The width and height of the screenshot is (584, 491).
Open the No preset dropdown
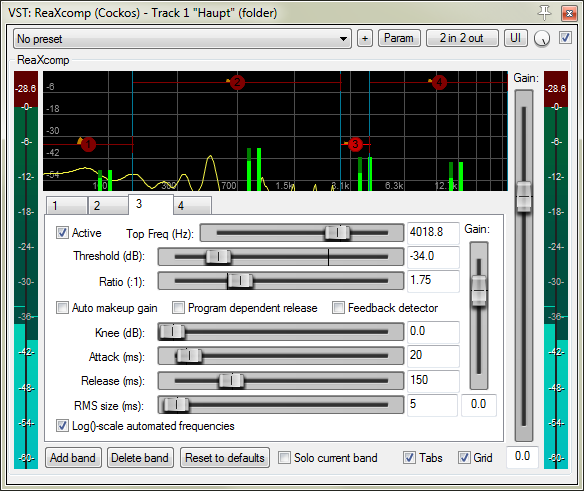pos(182,39)
